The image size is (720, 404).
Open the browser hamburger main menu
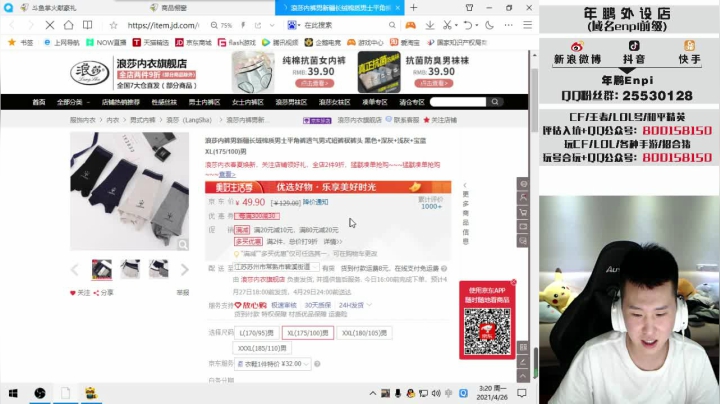point(528,25)
